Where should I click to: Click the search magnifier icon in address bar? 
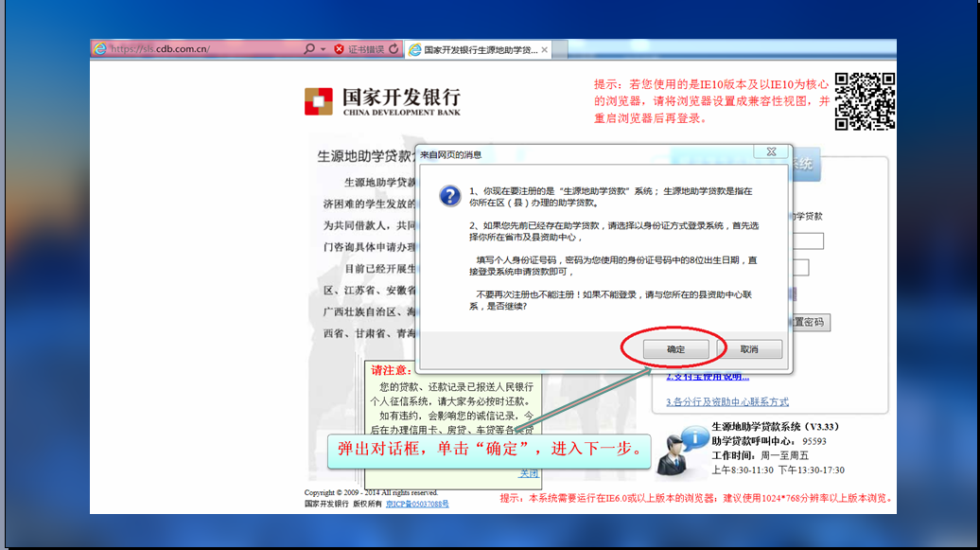(309, 49)
